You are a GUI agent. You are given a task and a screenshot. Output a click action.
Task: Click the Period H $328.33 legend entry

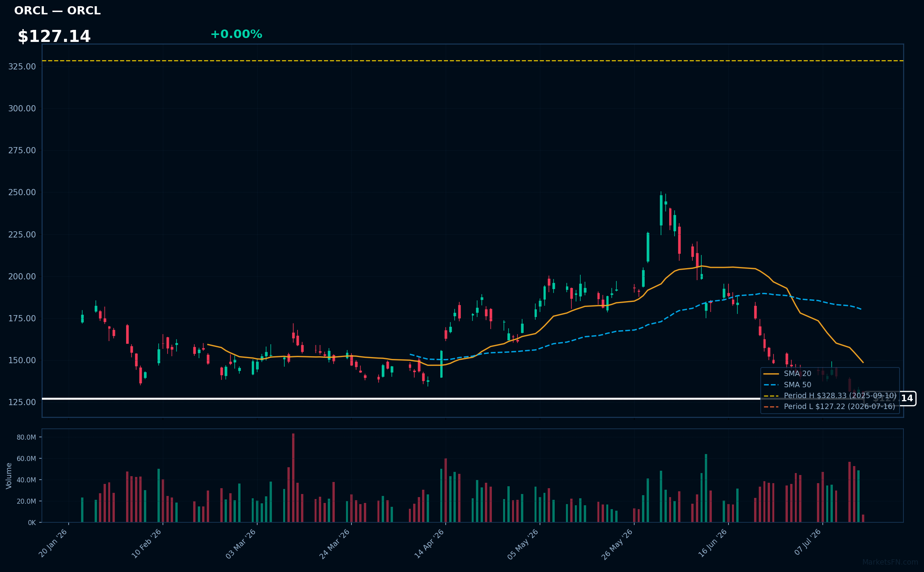(x=830, y=396)
